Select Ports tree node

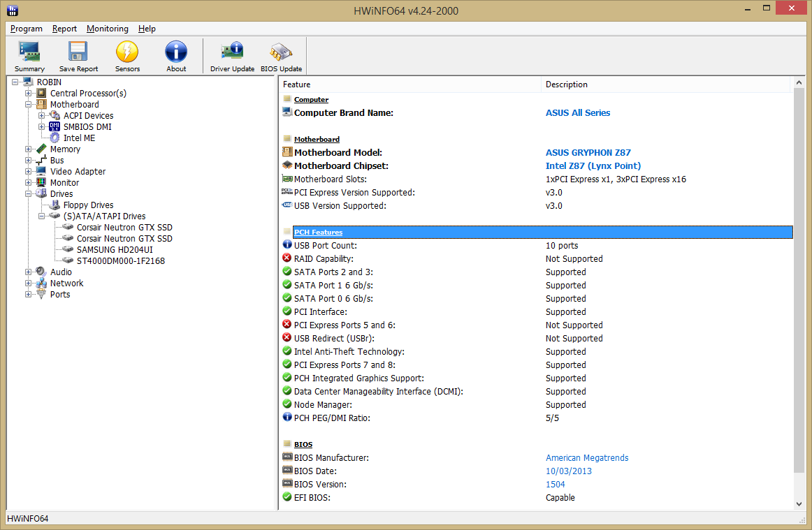pos(60,295)
